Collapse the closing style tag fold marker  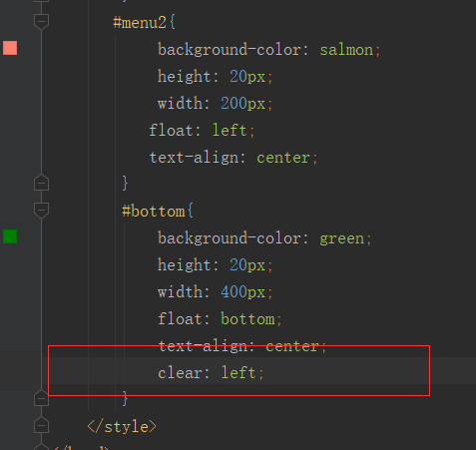click(x=41, y=425)
